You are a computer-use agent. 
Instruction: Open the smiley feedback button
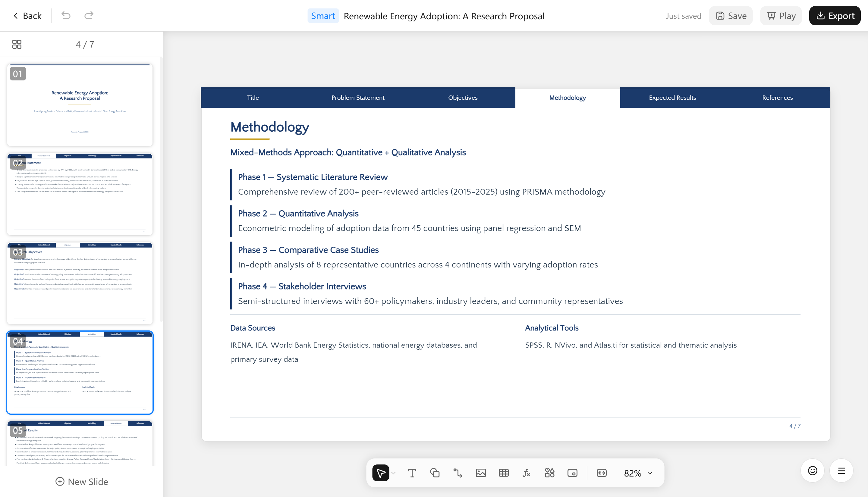click(x=813, y=471)
